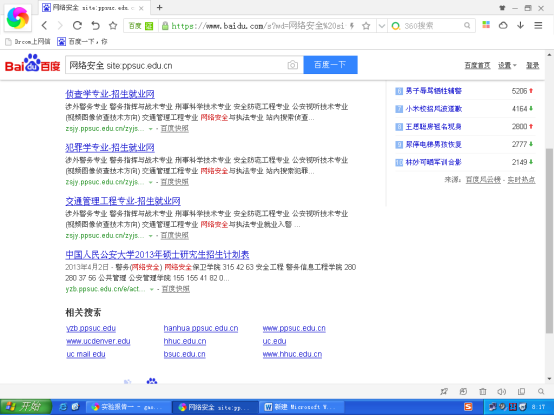Viewport: 554px width, 416px height.
Task: Open the colorful apps grid icon
Action: coord(486,25)
